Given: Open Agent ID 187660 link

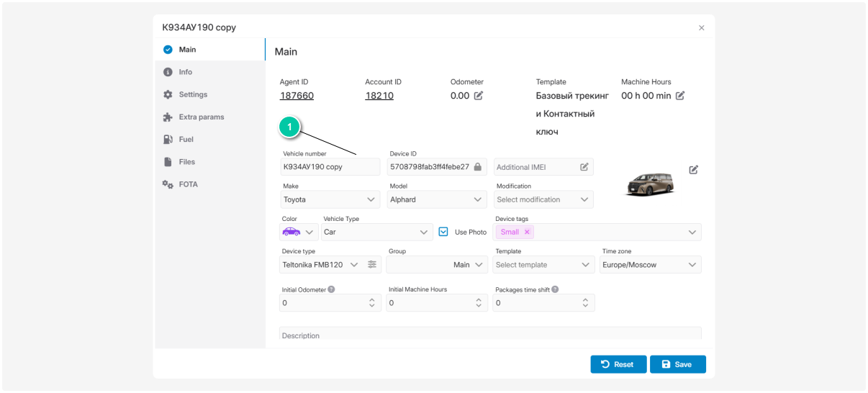Looking at the screenshot, I should pos(297,96).
